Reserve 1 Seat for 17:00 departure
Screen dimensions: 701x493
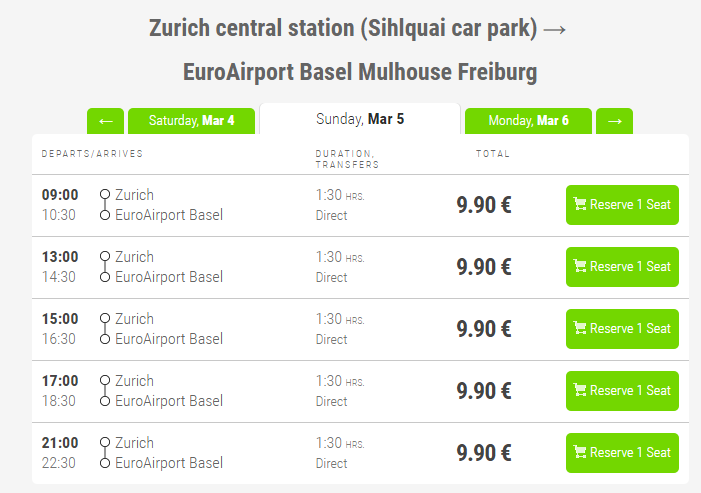pyautogui.click(x=622, y=391)
